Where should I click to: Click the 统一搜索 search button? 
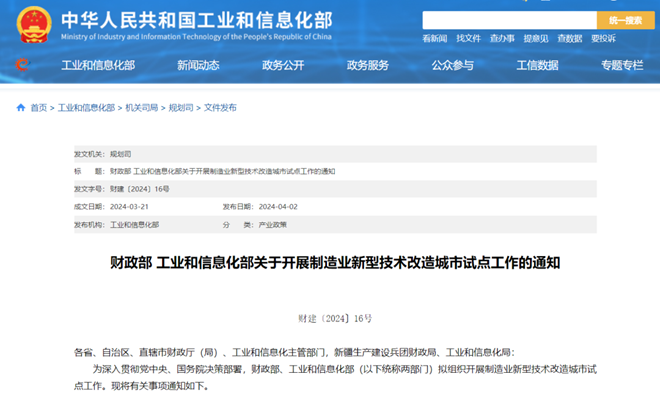pos(625,20)
